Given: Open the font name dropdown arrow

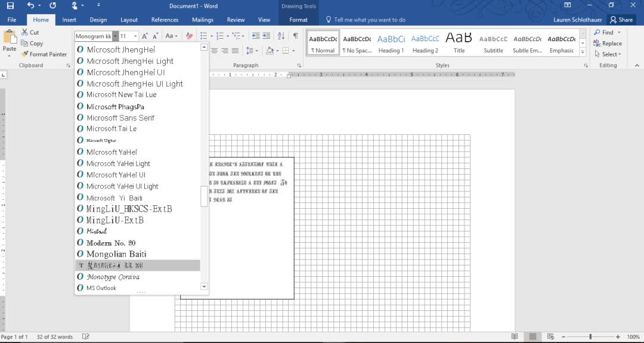Looking at the screenshot, I should click(x=116, y=36).
